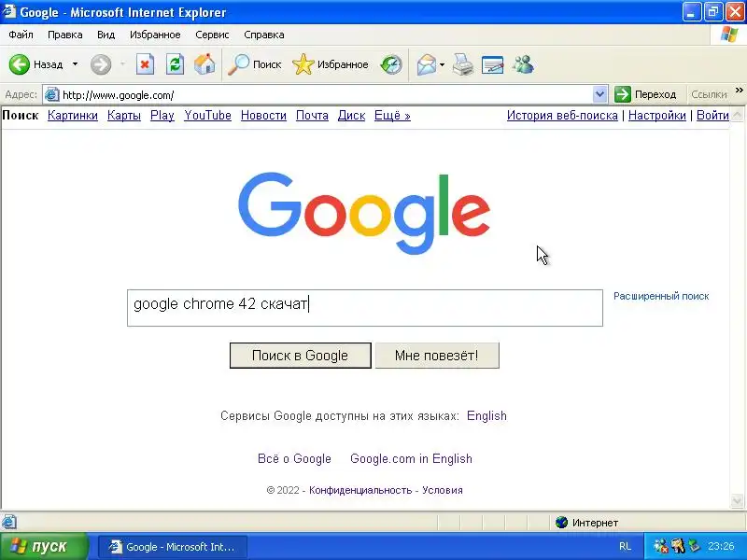This screenshot has width=747, height=560.
Task: Open the Диск link
Action: pos(352,115)
